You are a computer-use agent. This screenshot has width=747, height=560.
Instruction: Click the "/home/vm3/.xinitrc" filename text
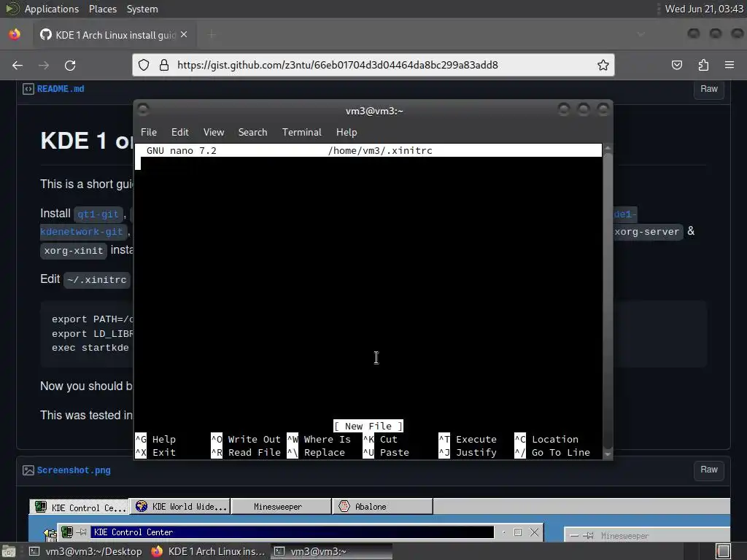[380, 151]
